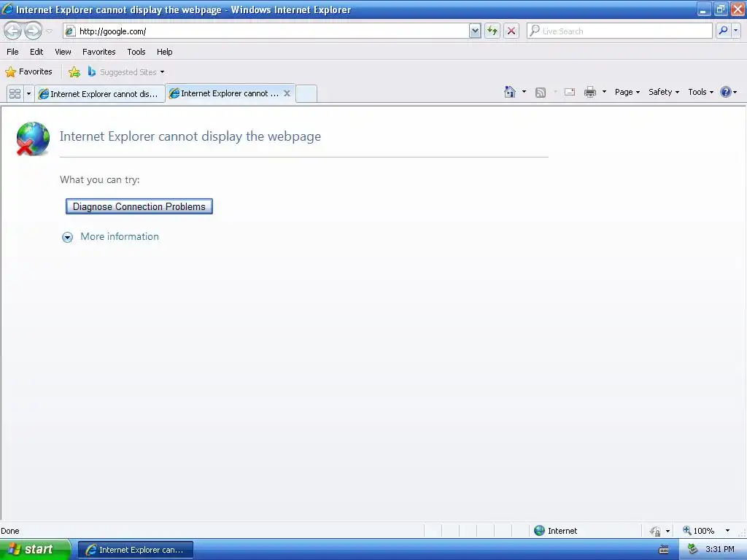Open the Windows start menu

tap(35, 550)
